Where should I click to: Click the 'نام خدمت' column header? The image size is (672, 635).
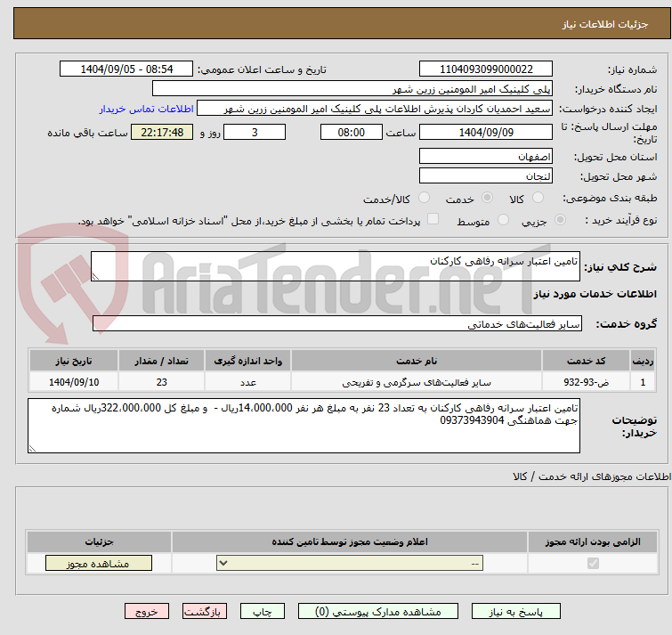pos(417,361)
